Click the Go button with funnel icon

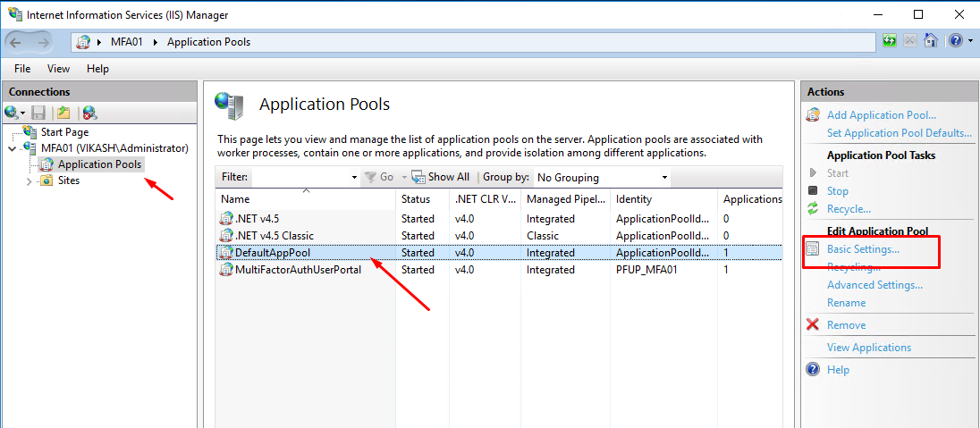point(379,178)
